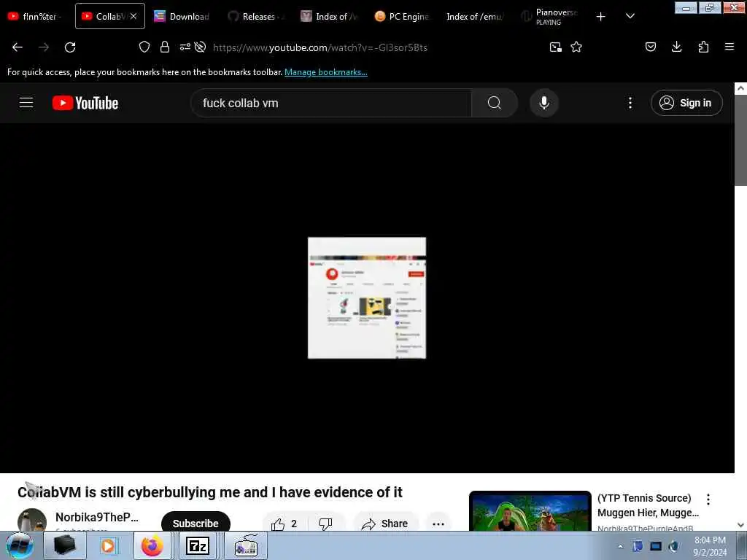The height and width of the screenshot is (560, 747).
Task: Open the 7-Zip taskbar icon
Action: 197,545
